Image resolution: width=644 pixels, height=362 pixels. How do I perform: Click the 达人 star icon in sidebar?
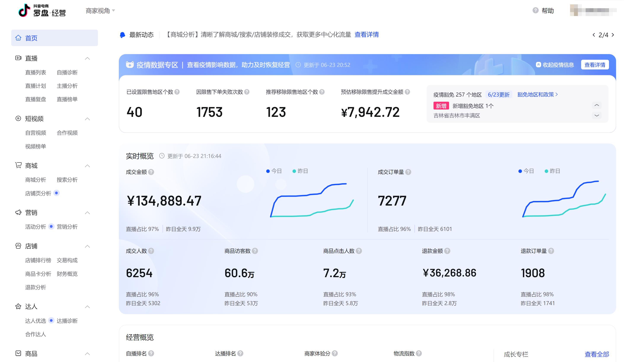point(18,306)
